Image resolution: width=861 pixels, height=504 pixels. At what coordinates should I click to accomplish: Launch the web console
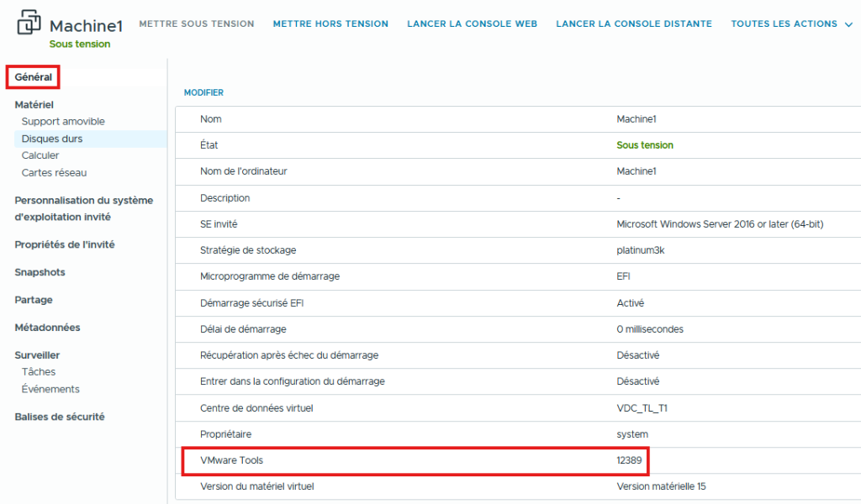tap(472, 24)
